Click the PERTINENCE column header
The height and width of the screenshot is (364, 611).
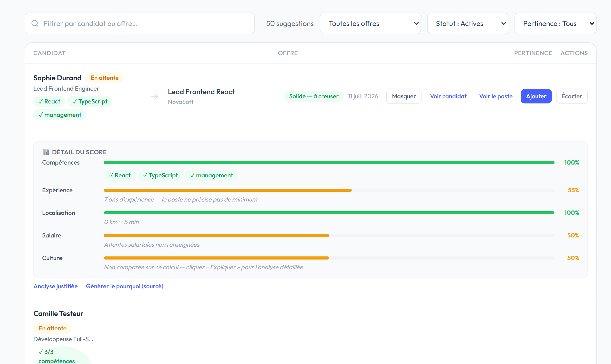click(x=533, y=53)
